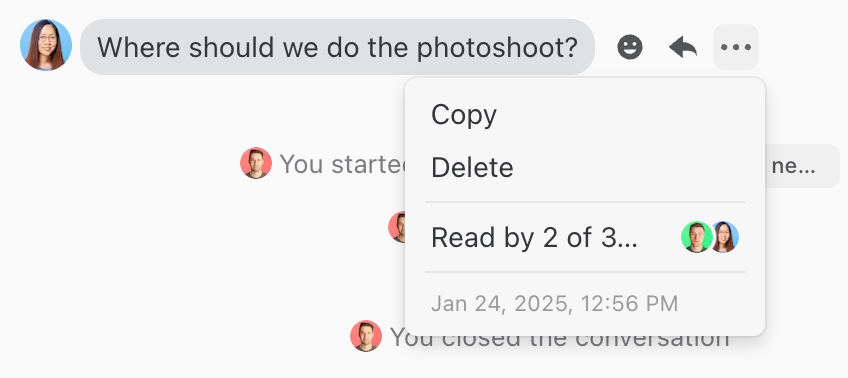Click the Jan 24, 2025 timestamp
The width and height of the screenshot is (848, 378).
[x=554, y=303]
